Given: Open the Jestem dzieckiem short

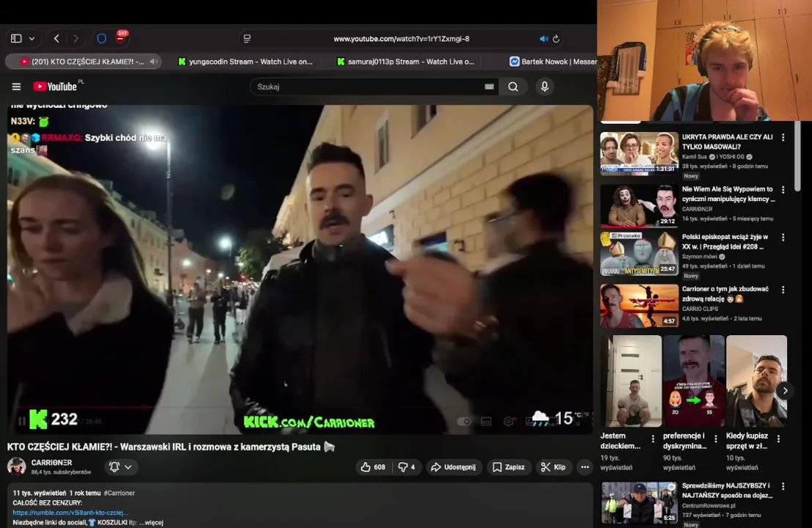Looking at the screenshot, I should (x=631, y=381).
